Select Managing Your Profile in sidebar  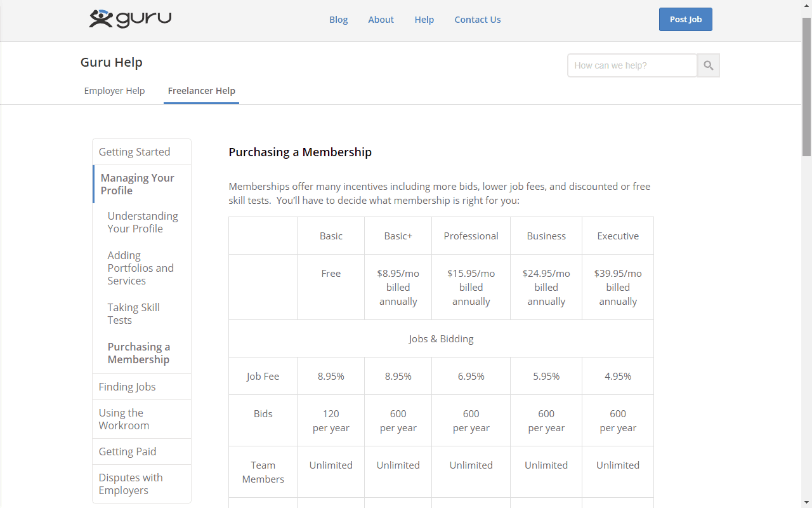pyautogui.click(x=142, y=184)
